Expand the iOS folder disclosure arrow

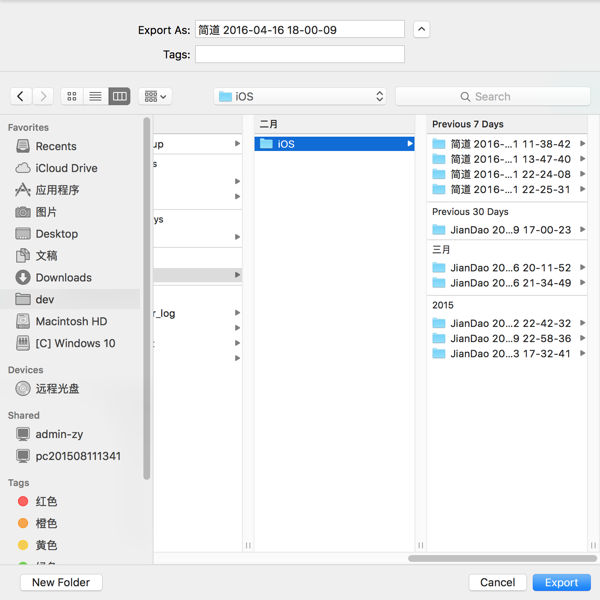point(409,144)
